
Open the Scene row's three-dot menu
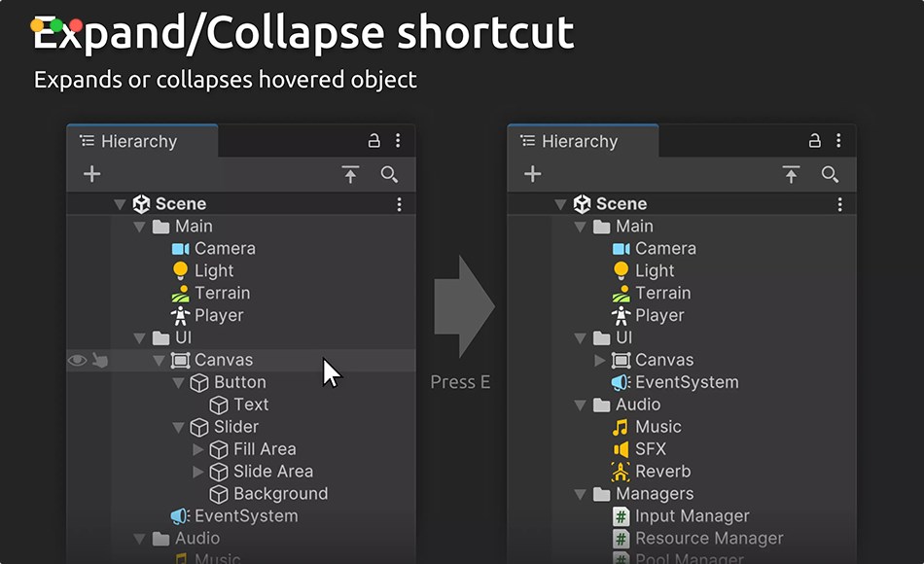pos(398,203)
